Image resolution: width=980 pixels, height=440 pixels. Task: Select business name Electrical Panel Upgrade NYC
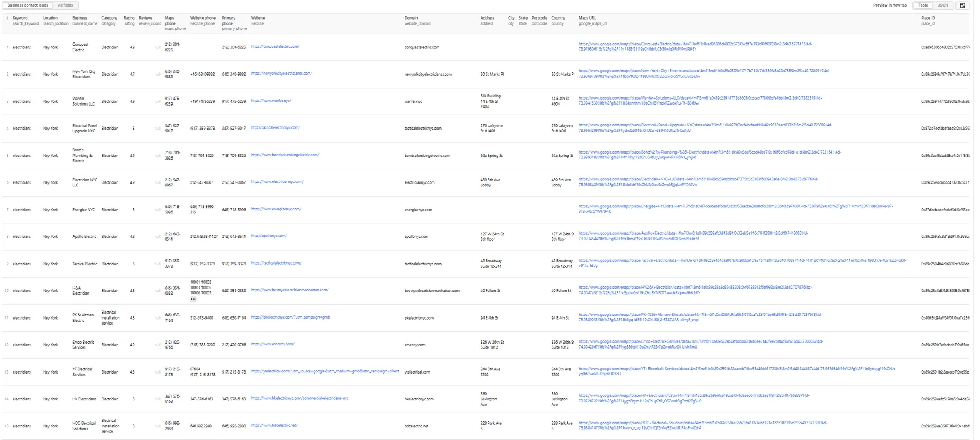tap(84, 128)
